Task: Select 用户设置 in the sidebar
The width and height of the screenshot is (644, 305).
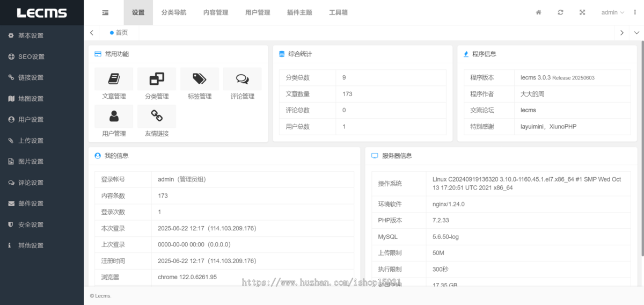Action: 42,119
